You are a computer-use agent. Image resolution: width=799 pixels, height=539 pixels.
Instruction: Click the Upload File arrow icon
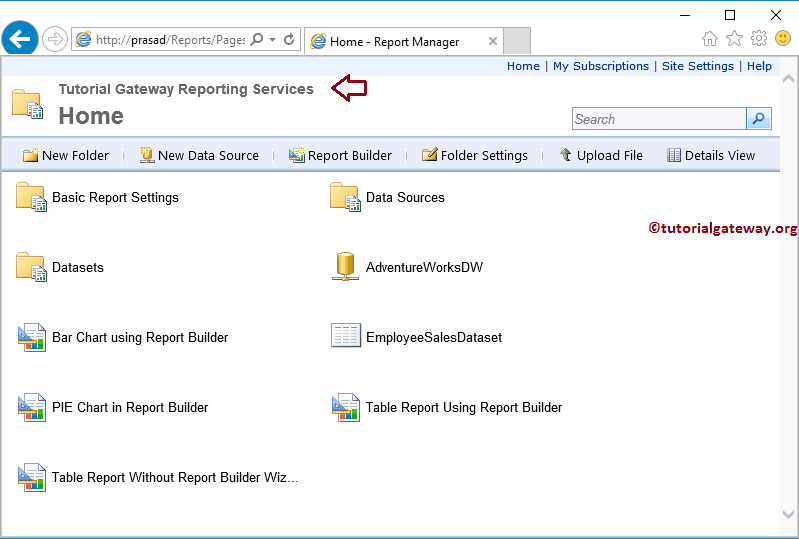click(566, 154)
